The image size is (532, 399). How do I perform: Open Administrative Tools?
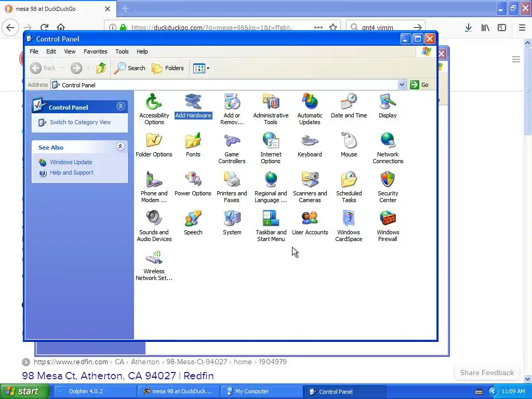(x=271, y=109)
